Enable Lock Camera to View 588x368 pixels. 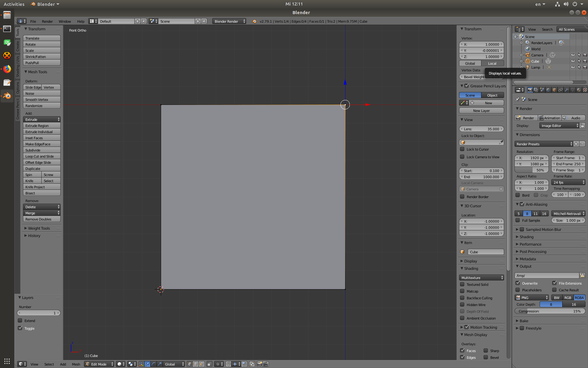tap(462, 157)
